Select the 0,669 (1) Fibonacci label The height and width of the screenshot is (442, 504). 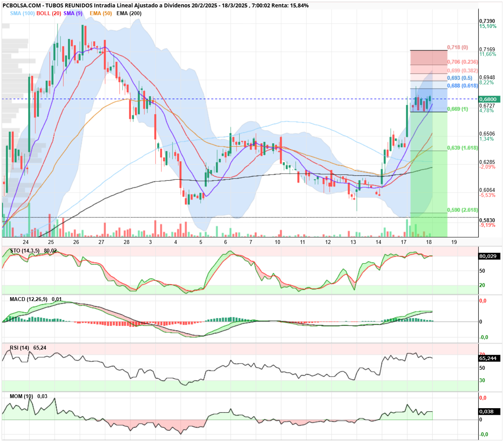457,109
